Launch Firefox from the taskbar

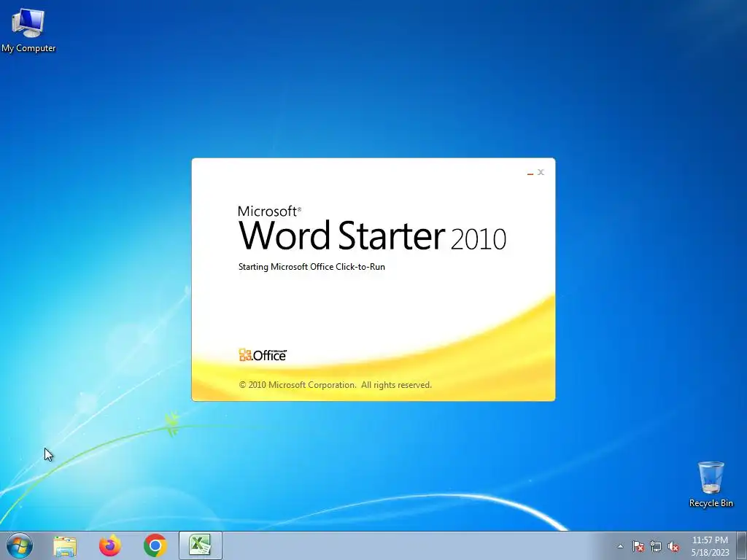(110, 545)
